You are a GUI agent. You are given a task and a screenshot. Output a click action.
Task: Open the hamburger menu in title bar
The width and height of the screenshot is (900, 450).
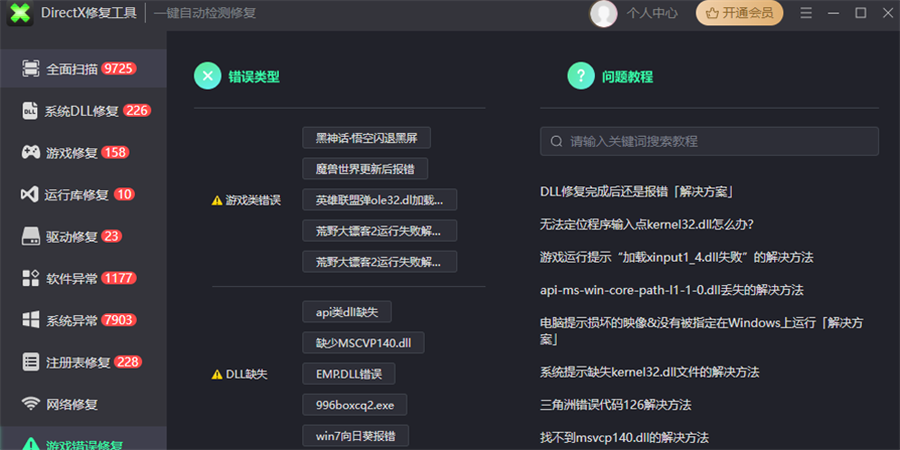coord(807,14)
